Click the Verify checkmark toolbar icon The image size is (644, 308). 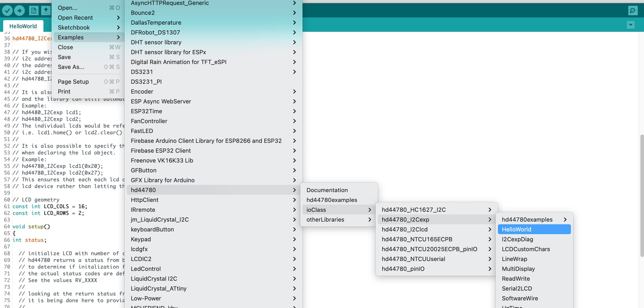7,11
